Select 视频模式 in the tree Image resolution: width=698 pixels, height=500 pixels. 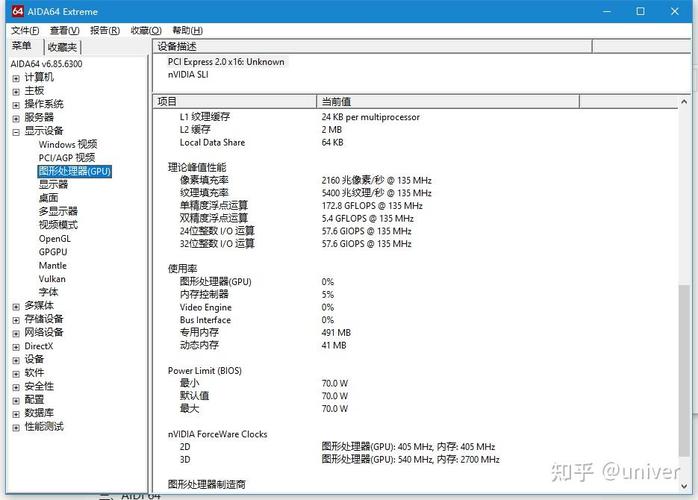[58, 225]
